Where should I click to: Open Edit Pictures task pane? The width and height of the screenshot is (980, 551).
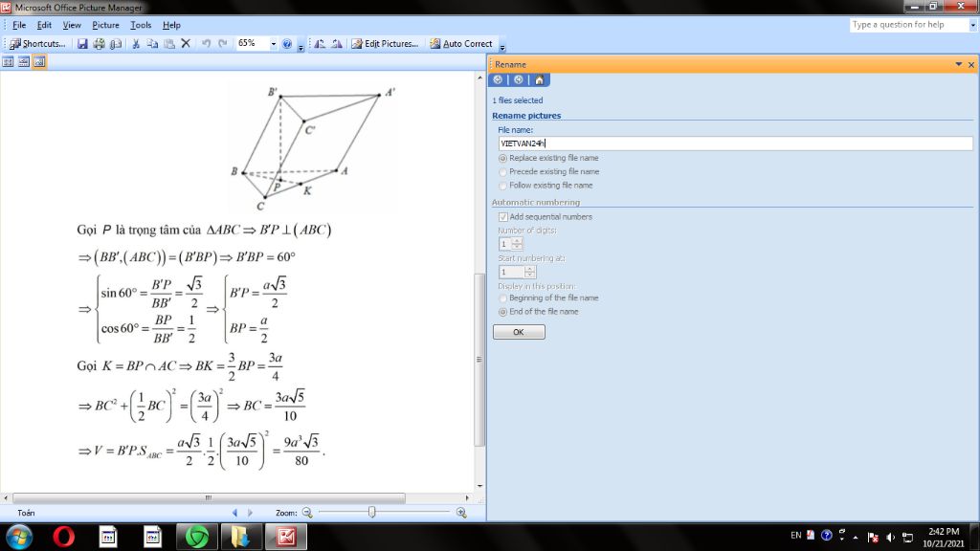coord(385,44)
